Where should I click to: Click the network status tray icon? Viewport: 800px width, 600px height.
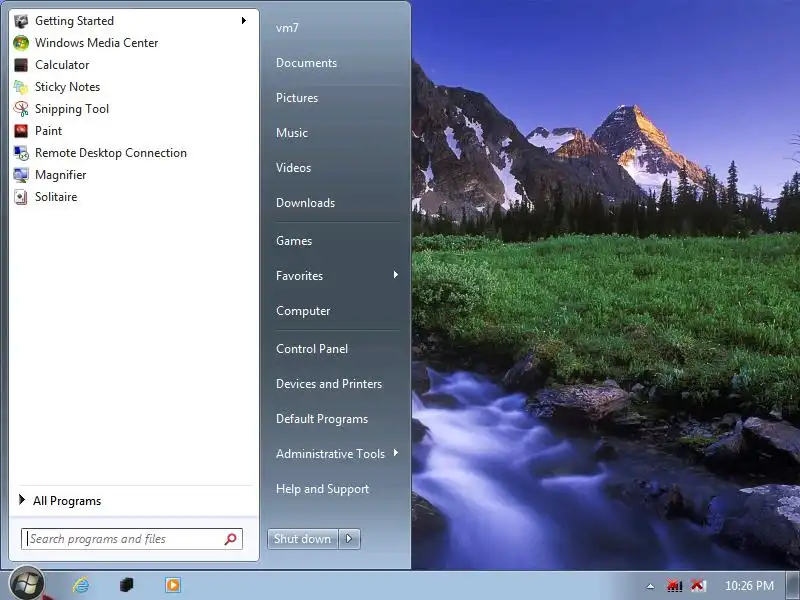674,585
